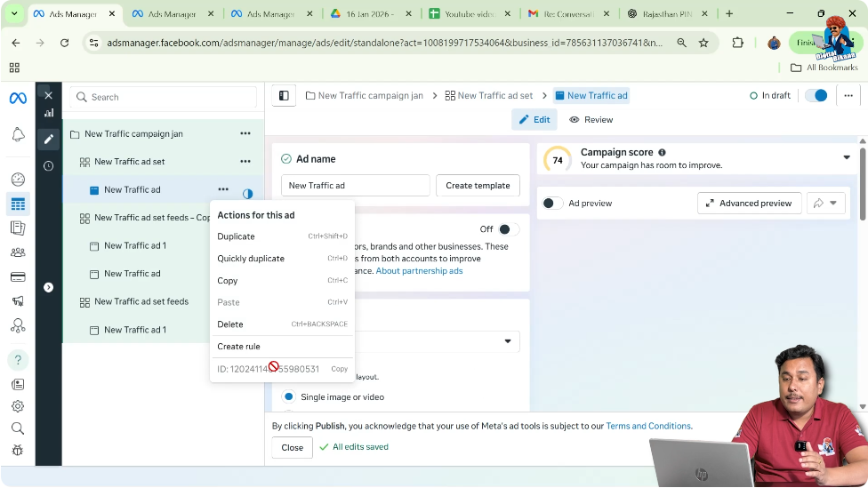Screen dimensions: 868x488
Task: Open the Chrome apps grid shortcut
Action: (14, 68)
